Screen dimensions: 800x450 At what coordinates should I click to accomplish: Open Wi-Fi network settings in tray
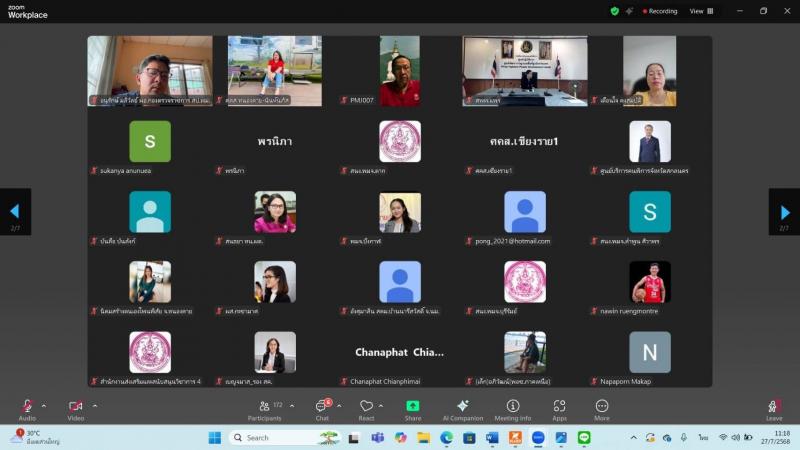pyautogui.click(x=723, y=438)
